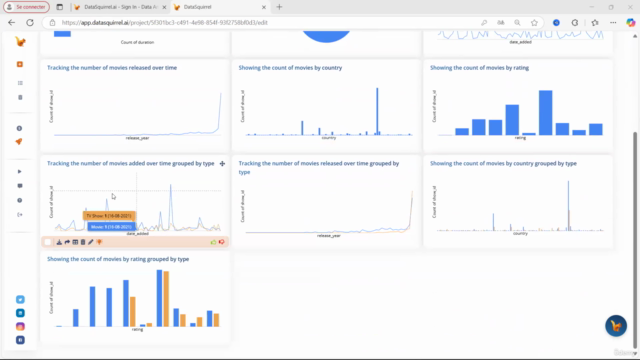640x360 pixels.
Task: Click the delete trash icon in chart toolbar
Action: click(x=83, y=242)
